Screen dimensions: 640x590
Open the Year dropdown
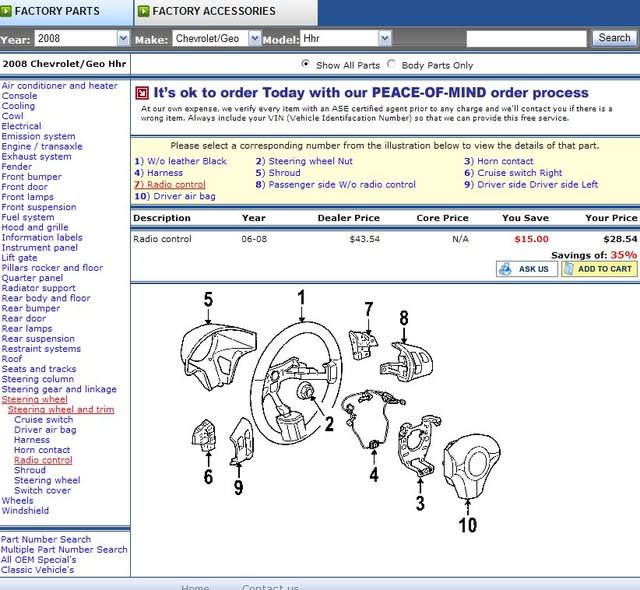point(123,39)
